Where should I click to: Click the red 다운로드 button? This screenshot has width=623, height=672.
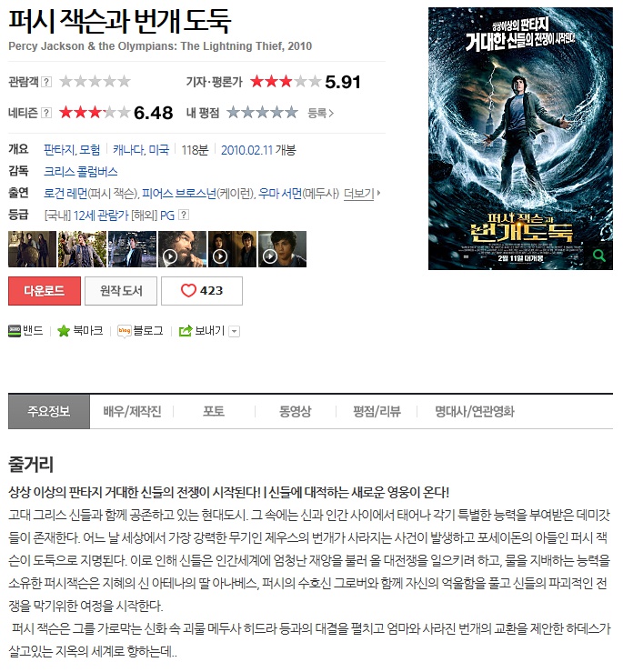pos(45,291)
